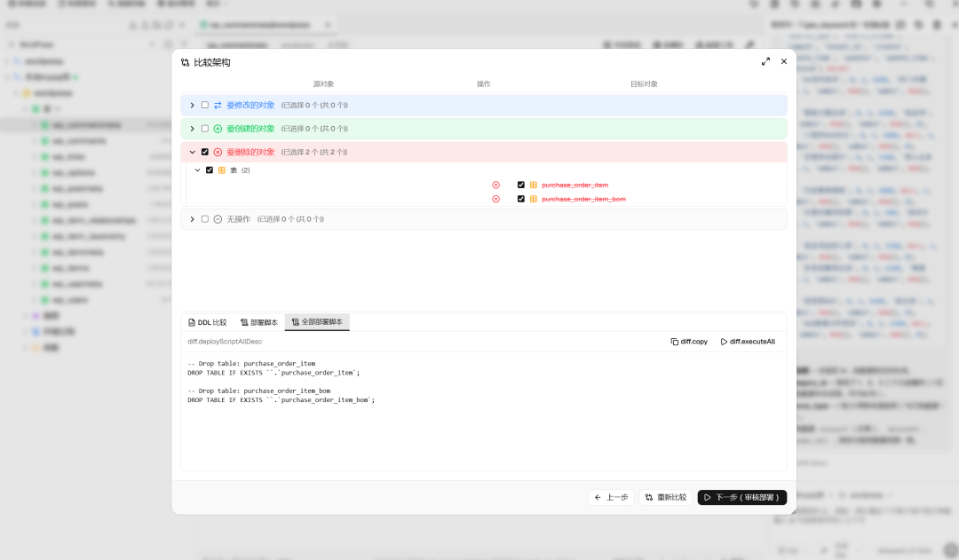This screenshot has width=959, height=560.
Task: Click the blue swap icon of 要修改的对象
Action: (218, 105)
